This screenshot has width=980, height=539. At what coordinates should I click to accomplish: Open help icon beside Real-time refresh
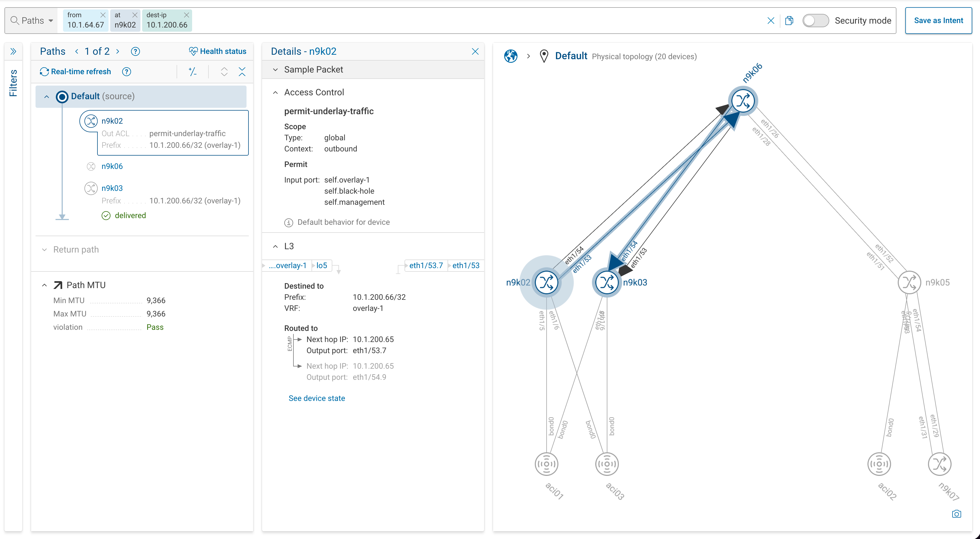click(x=127, y=72)
